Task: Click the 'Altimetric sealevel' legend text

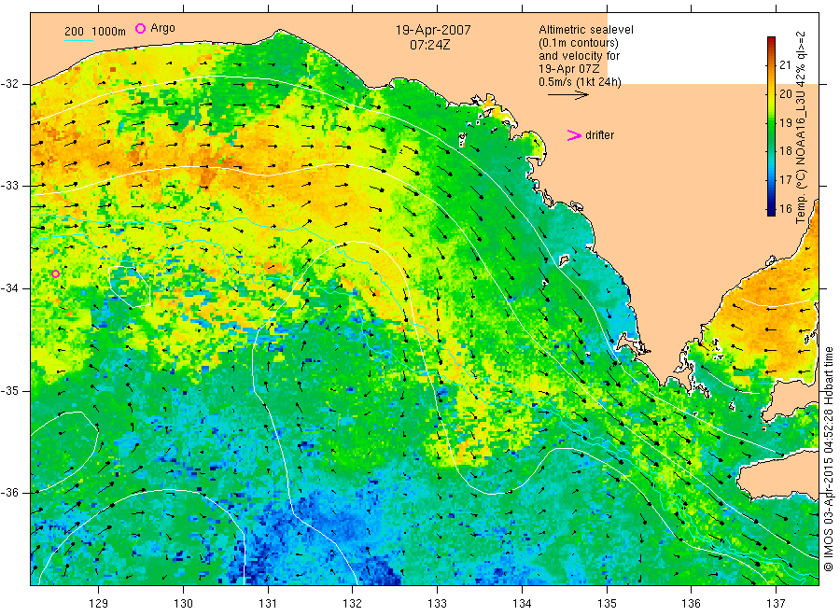Action: (586, 30)
